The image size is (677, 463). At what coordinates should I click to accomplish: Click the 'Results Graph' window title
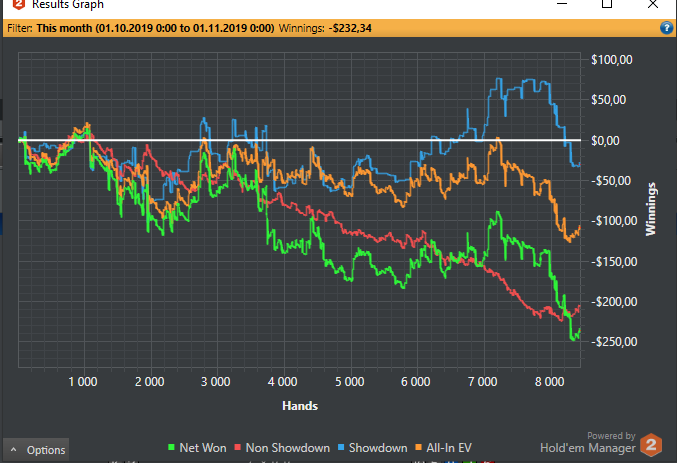tap(68, 4)
